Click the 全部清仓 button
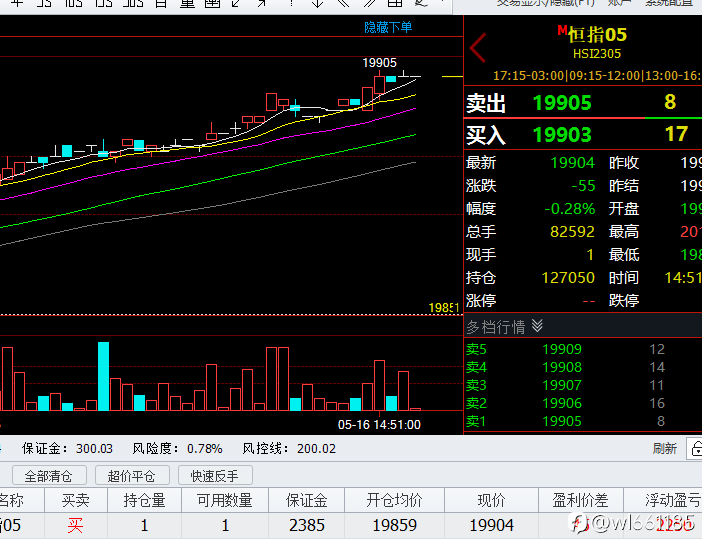702x557 pixels. click(x=49, y=475)
